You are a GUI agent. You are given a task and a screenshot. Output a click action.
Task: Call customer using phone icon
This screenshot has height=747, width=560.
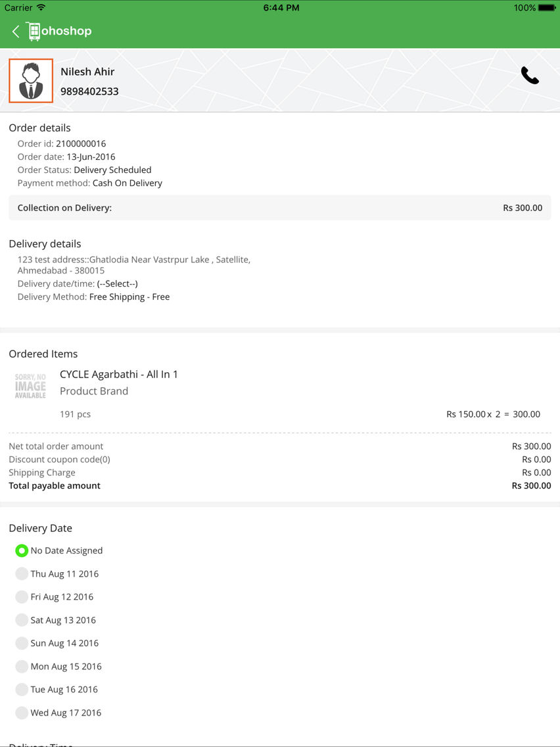pos(530,75)
